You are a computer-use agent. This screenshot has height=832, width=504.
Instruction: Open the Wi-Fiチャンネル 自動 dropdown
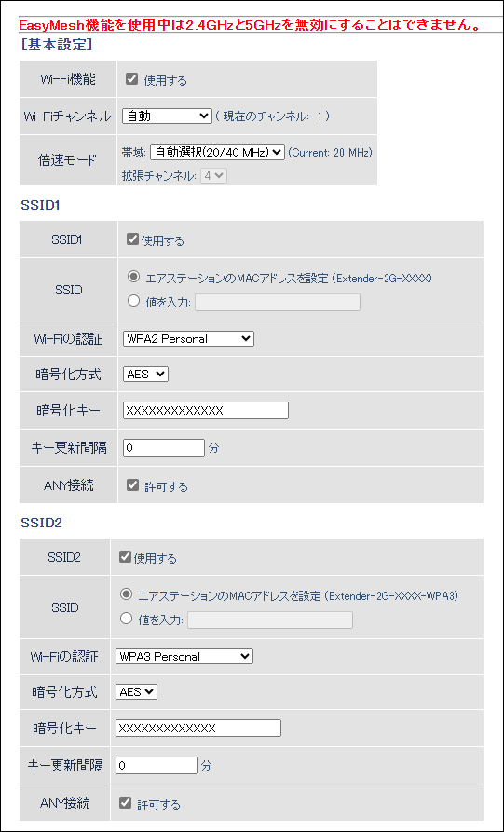167,116
